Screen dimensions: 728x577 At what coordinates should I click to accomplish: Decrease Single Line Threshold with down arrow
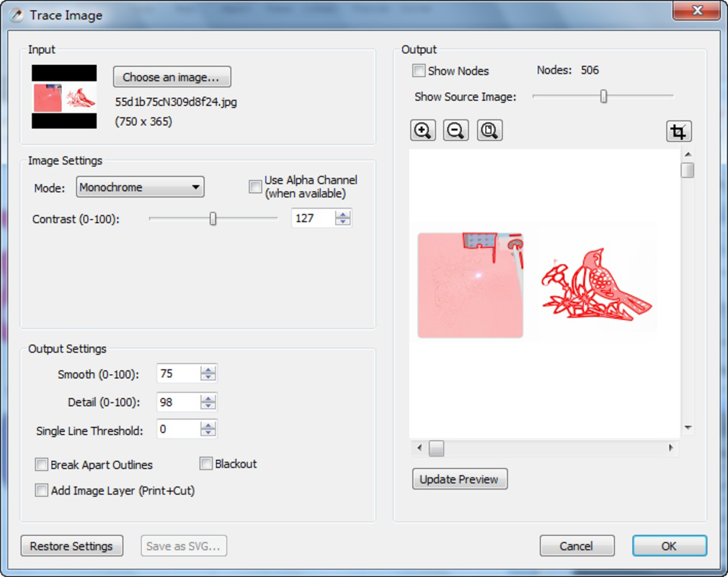[x=208, y=433]
